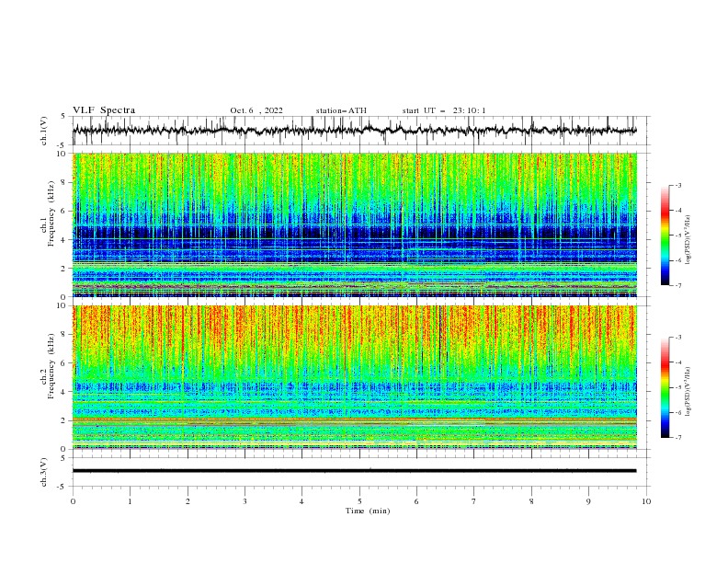
Task: Click the ch.3 black voltage trace
Action: pyautogui.click(x=354, y=471)
